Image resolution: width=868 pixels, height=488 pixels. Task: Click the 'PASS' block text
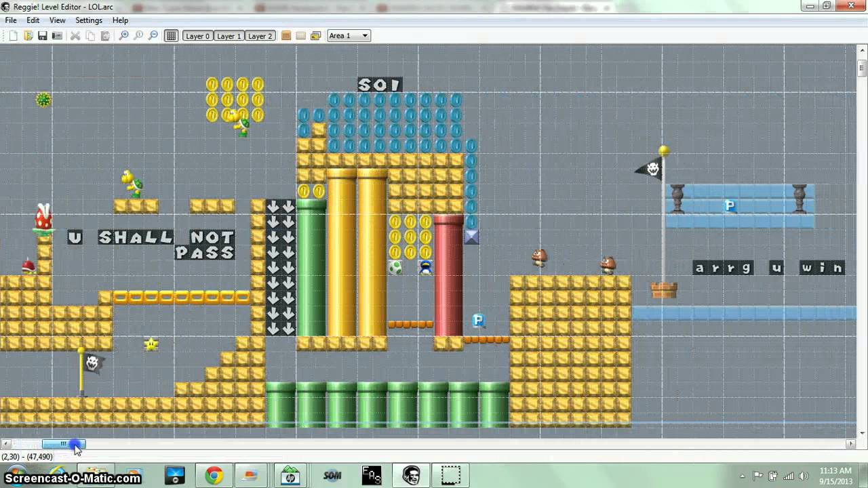click(205, 253)
